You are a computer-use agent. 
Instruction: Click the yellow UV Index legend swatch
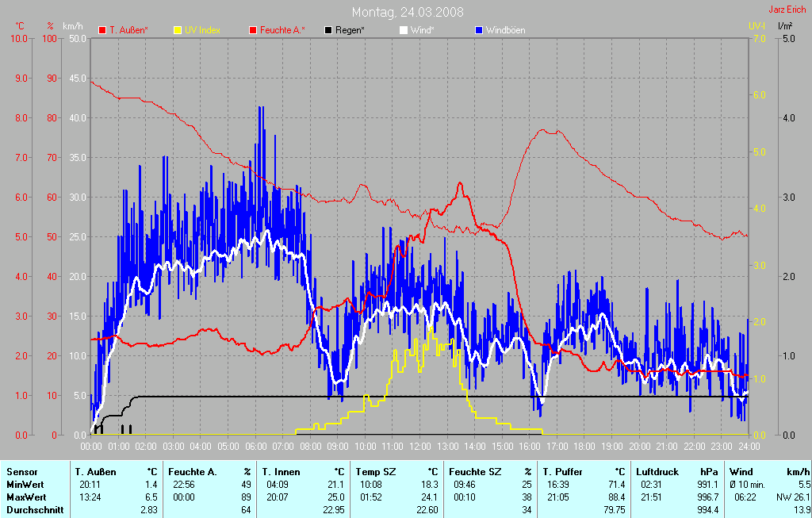(178, 30)
